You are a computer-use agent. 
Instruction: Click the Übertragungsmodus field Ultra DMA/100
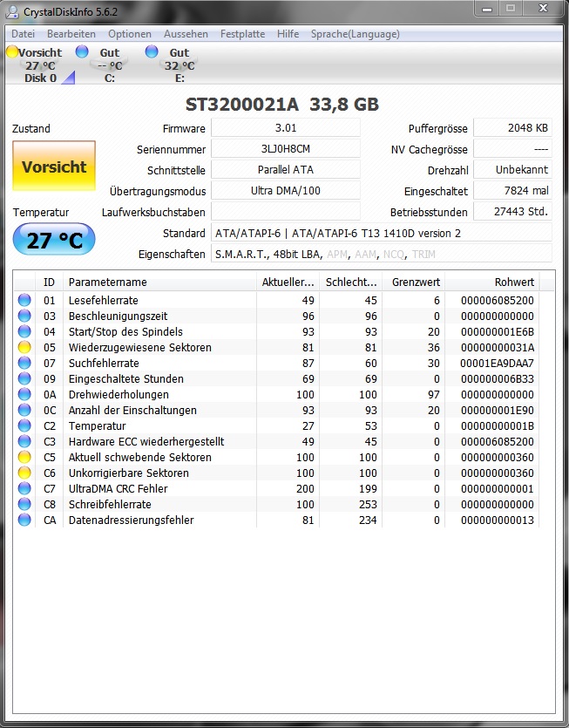pyautogui.click(x=286, y=190)
